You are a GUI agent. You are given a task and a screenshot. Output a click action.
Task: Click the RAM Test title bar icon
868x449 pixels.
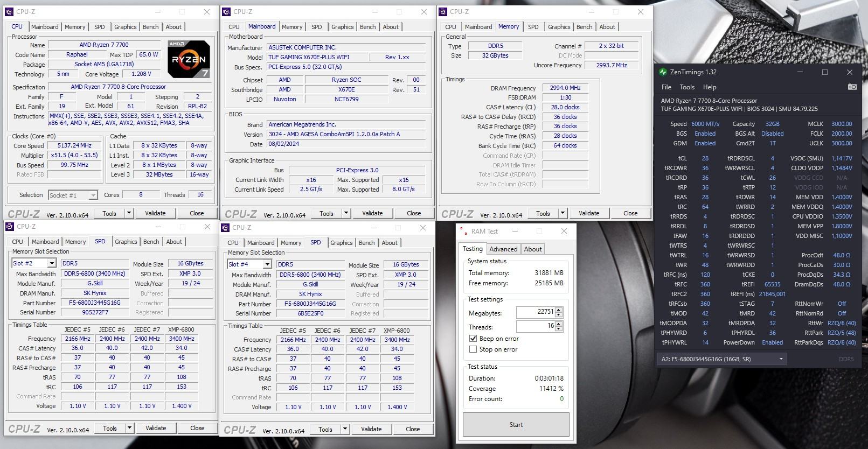coord(463,231)
